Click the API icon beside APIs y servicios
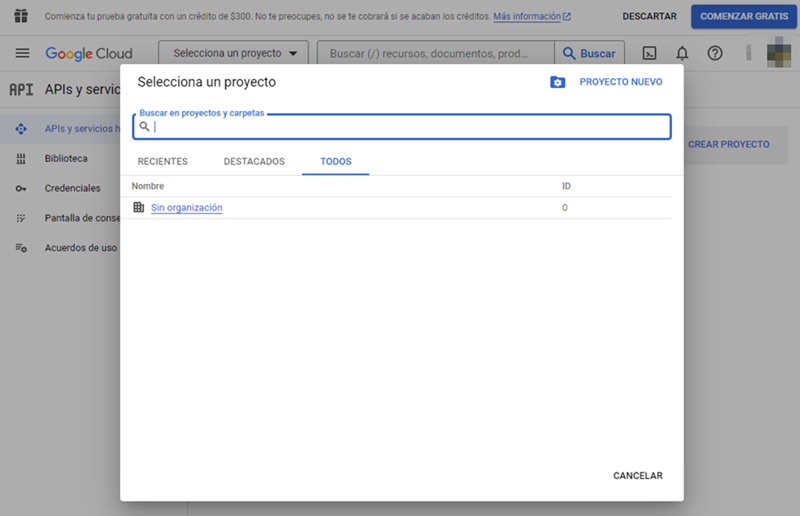This screenshot has height=516, width=800. (x=21, y=90)
